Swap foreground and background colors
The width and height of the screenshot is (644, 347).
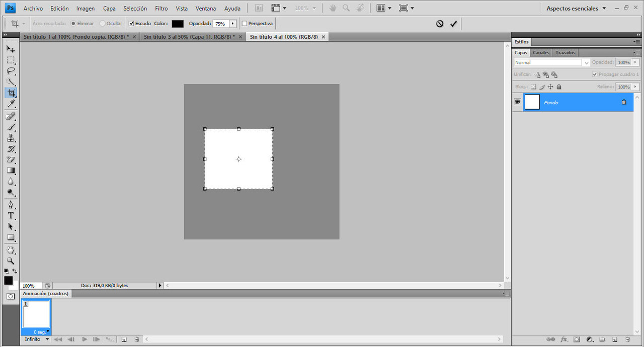(15, 271)
